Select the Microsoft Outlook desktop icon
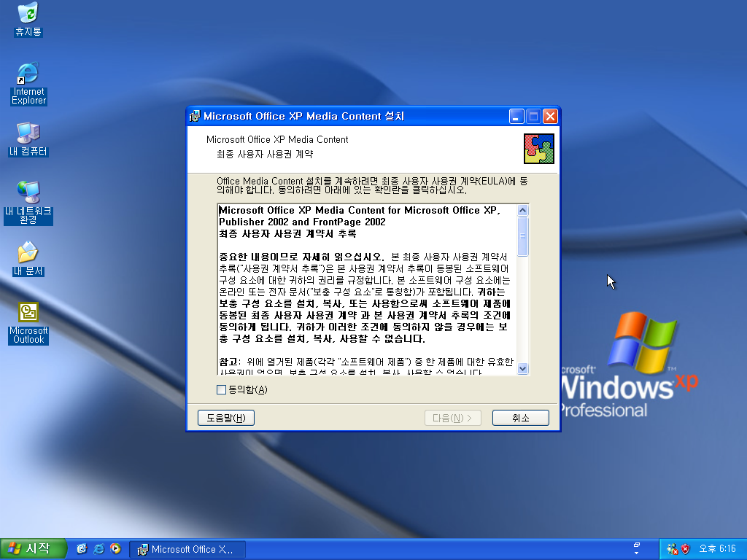This screenshot has width=747, height=560. [28, 323]
